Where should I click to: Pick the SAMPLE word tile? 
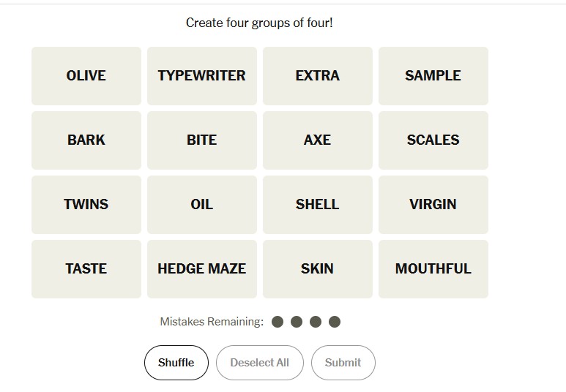click(x=433, y=76)
